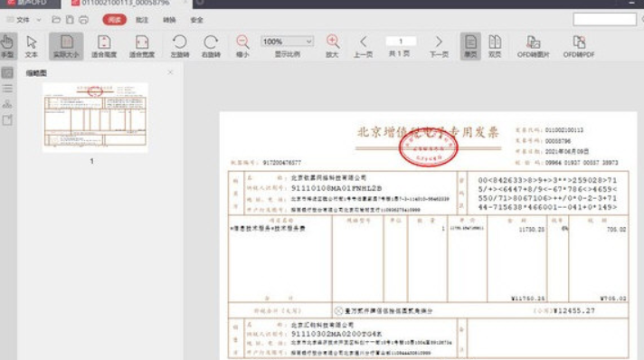Zoom out with the minus magnifier

click(242, 46)
